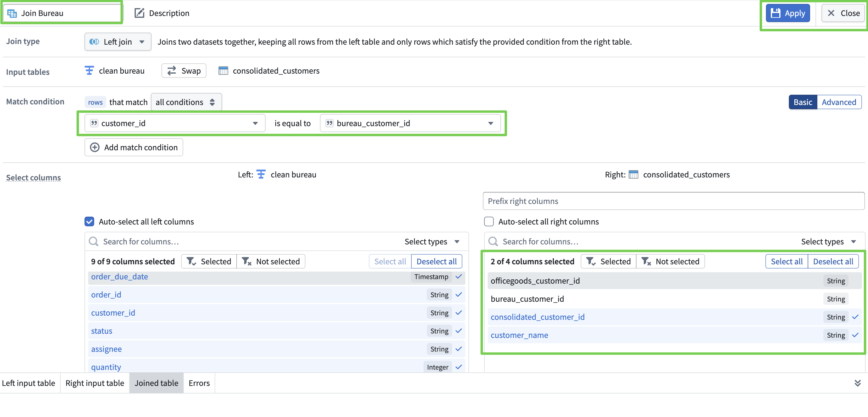
Task: Open the Errors tab
Action: [199, 383]
